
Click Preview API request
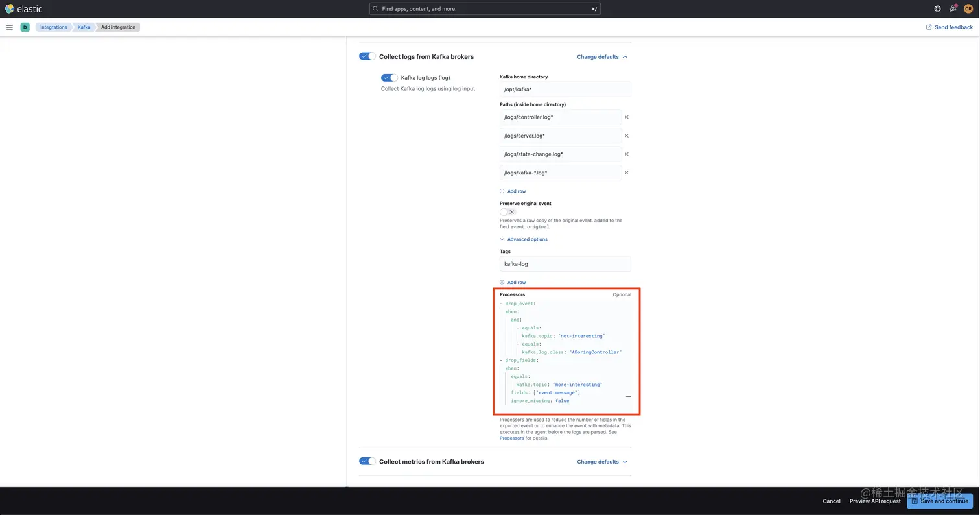[x=875, y=501]
